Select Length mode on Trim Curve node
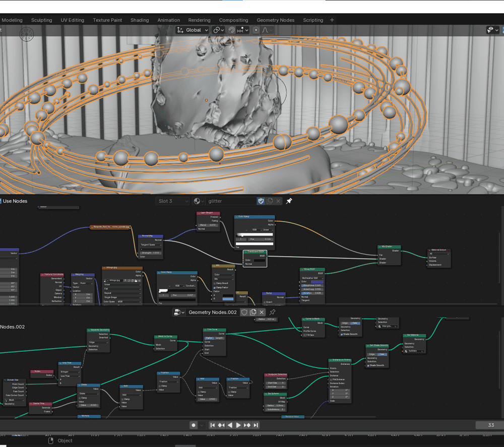This screenshot has height=447, width=504. [220, 338]
